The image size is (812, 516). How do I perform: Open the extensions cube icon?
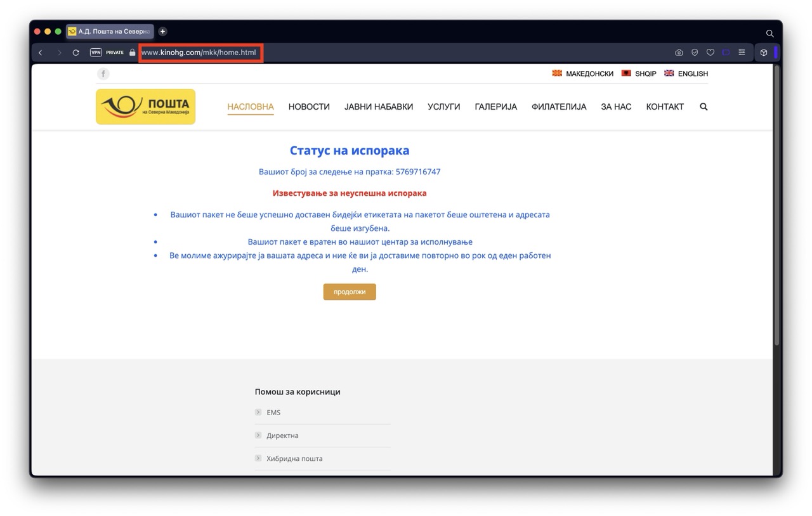[x=764, y=53]
